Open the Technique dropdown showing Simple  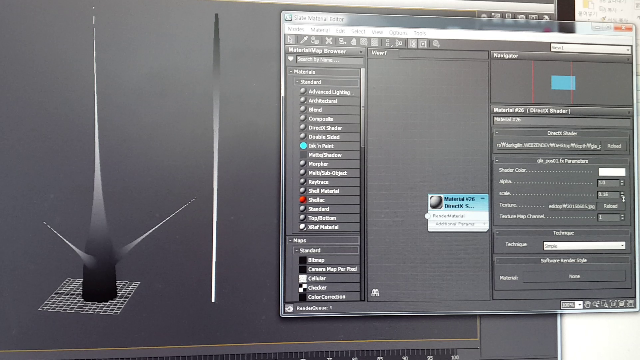click(x=584, y=246)
